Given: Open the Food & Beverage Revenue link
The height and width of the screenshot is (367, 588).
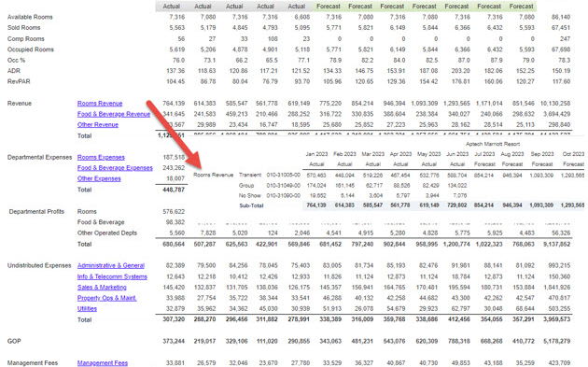Looking at the screenshot, I should 114,114.
